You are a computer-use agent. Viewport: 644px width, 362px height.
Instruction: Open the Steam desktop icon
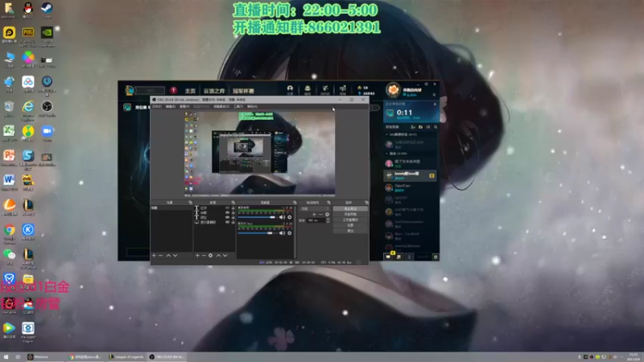point(47,8)
